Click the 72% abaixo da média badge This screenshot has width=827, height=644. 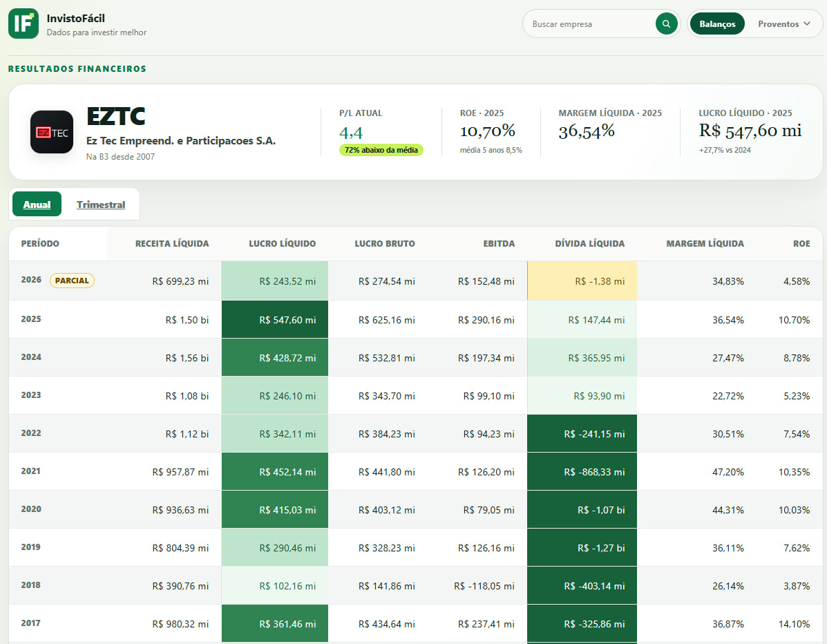tap(381, 150)
